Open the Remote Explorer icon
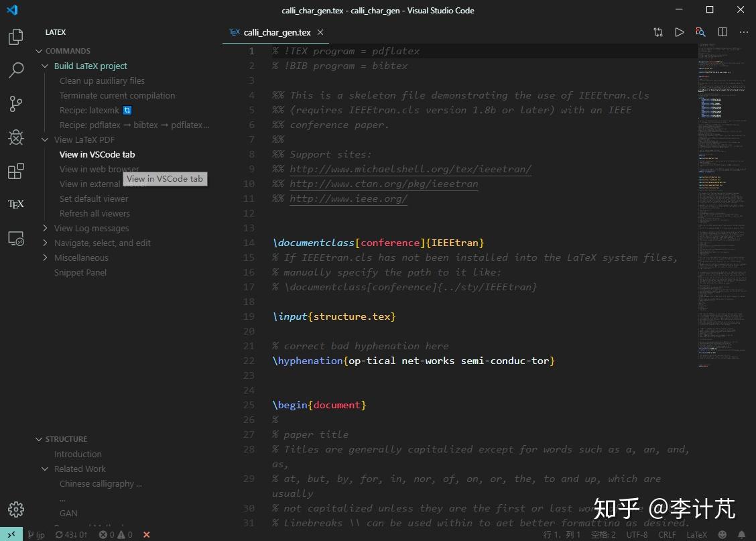Viewport: 756px width, 541px height. [x=15, y=238]
